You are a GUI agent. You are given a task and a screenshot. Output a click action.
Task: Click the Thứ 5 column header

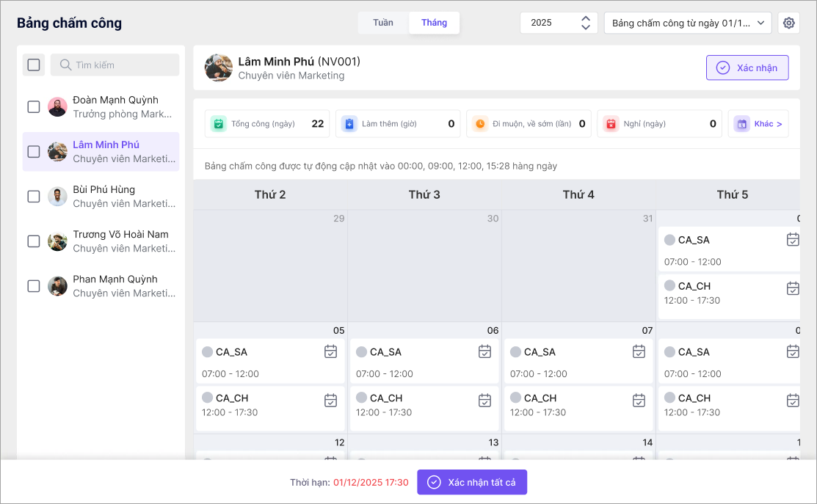click(728, 194)
